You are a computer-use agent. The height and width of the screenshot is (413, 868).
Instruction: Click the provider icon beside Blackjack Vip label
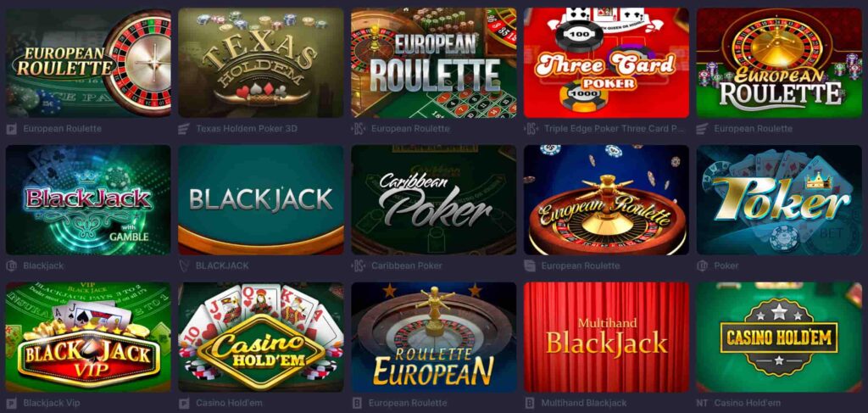click(12, 403)
